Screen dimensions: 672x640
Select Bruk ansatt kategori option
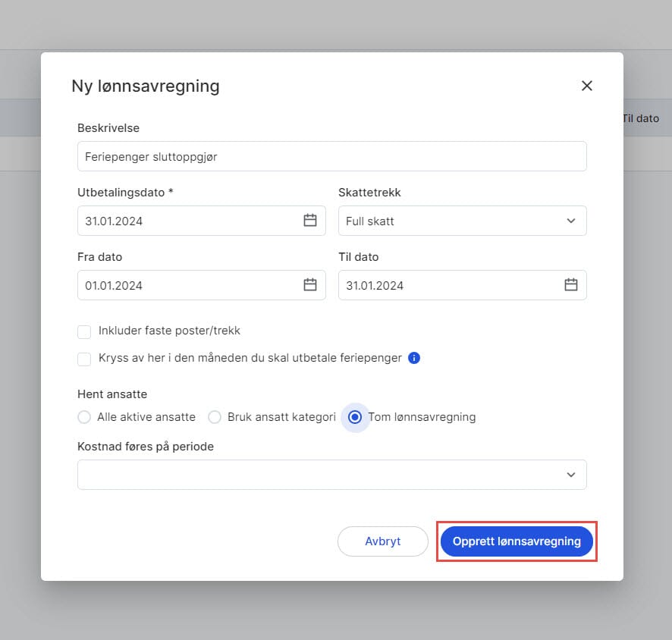coord(215,417)
